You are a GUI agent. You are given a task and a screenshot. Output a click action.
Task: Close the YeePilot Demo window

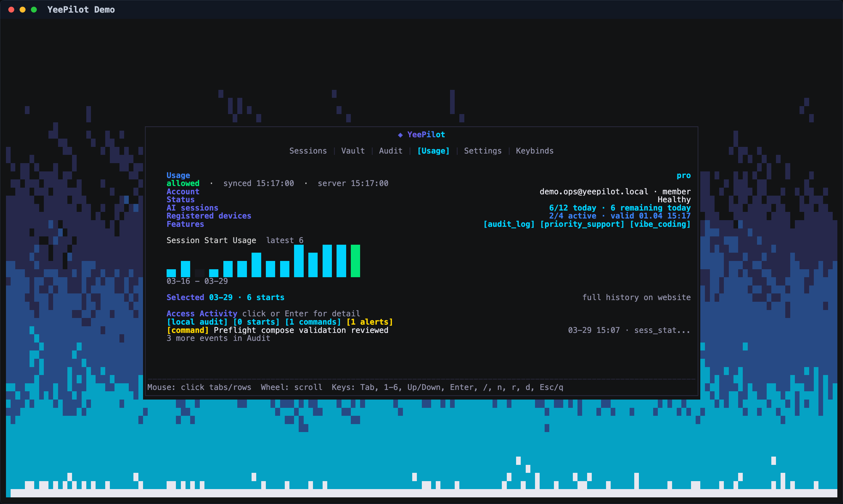coord(11,10)
